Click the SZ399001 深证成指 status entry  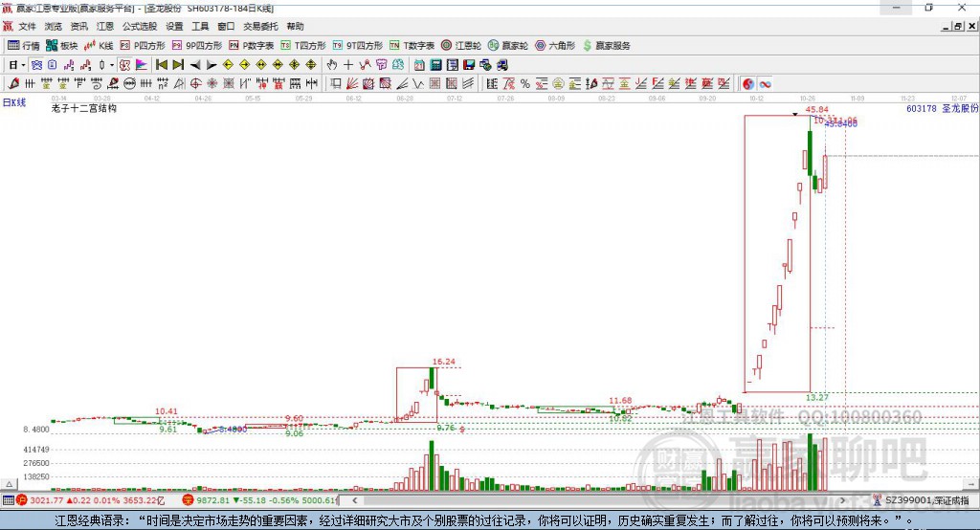[x=922, y=500]
